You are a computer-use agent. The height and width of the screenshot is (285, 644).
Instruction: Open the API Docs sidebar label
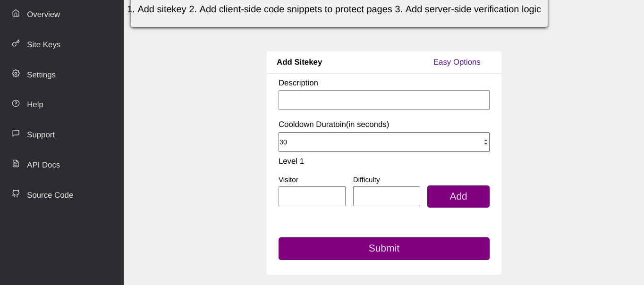[43, 165]
